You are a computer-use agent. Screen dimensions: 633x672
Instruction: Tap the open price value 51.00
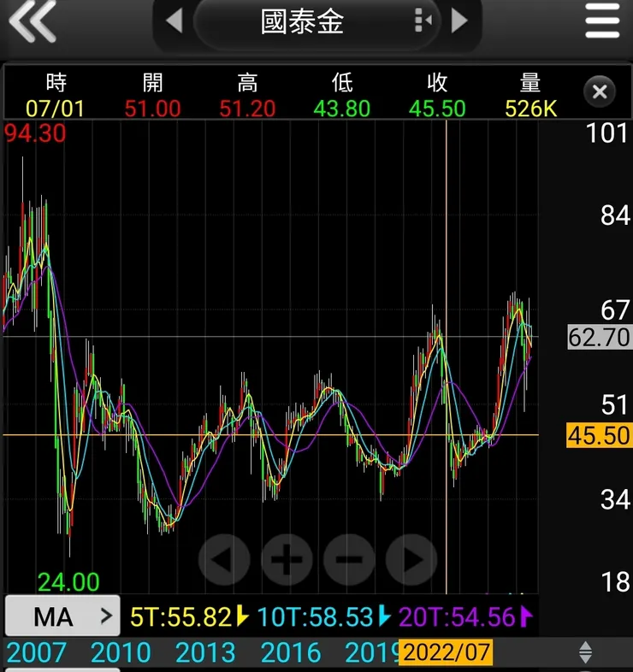click(152, 109)
